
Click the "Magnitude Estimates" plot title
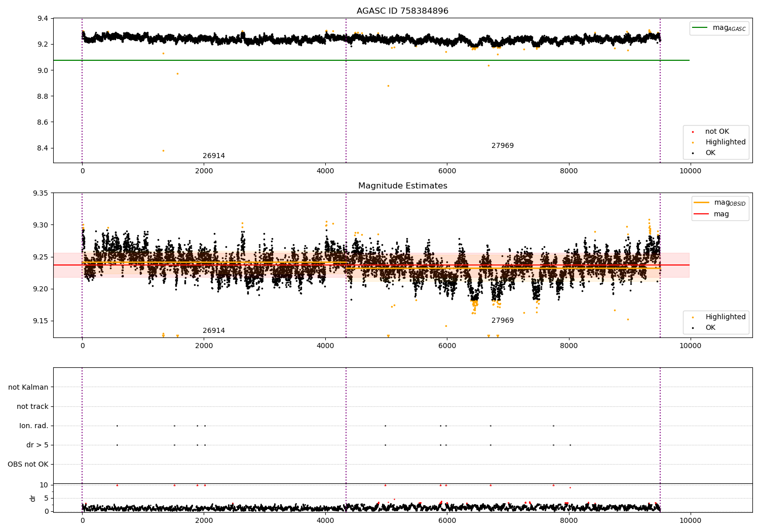point(402,186)
